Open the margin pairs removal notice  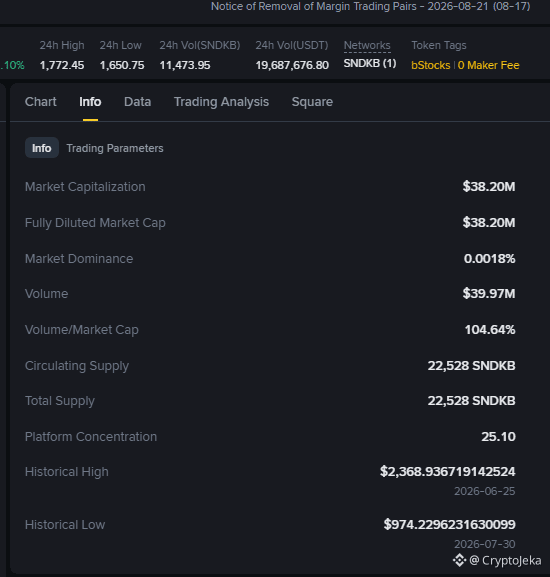click(370, 7)
